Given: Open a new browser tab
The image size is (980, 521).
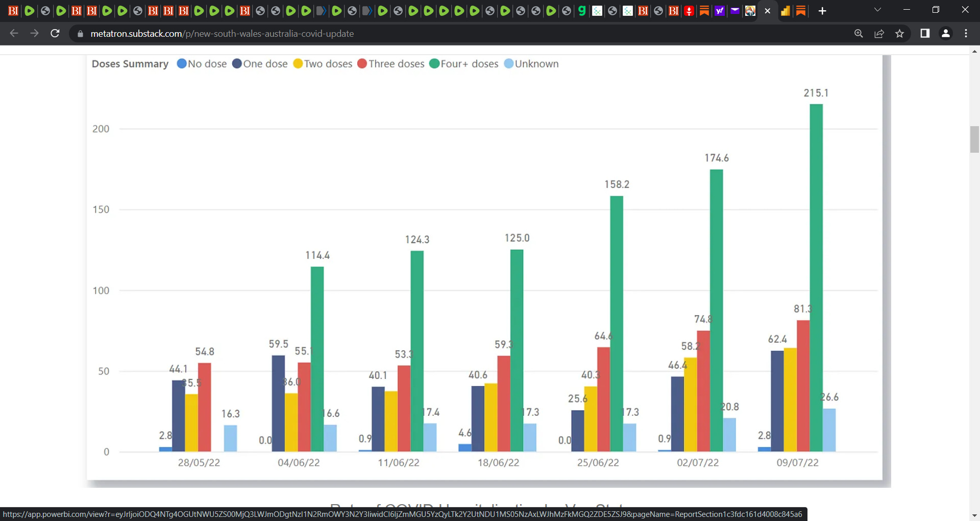Looking at the screenshot, I should 822,11.
